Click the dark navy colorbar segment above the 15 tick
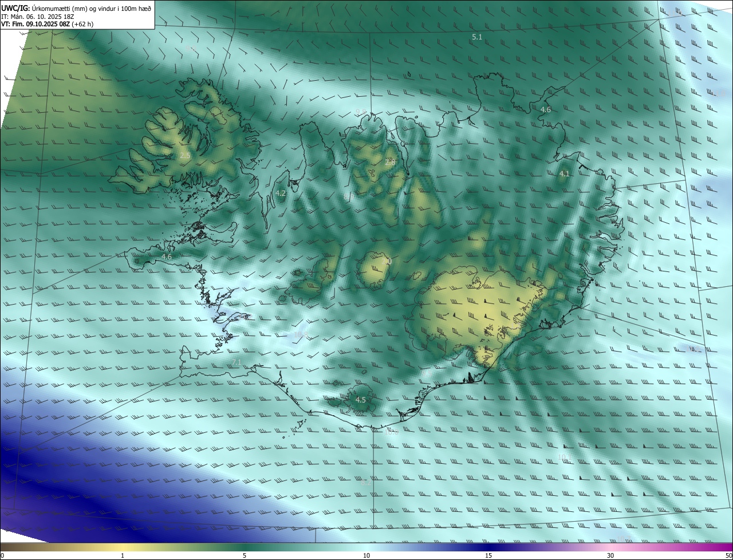This screenshot has width=733, height=560. (488, 547)
